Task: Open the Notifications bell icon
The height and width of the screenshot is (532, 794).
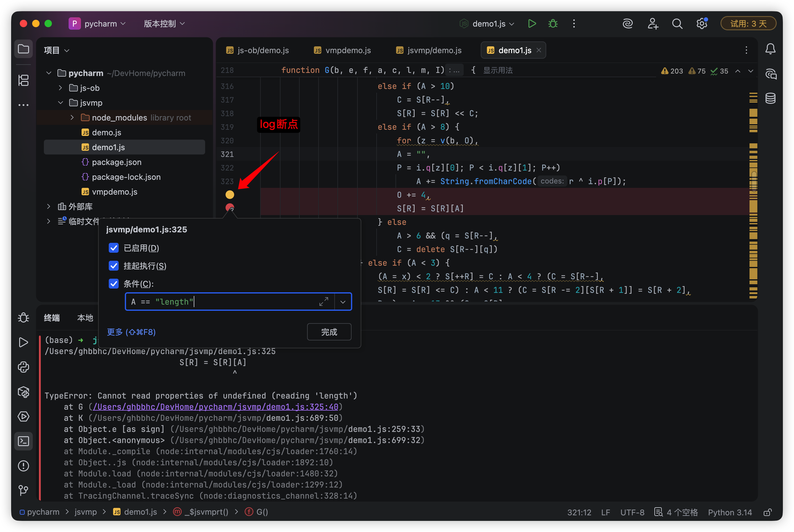Action: click(x=770, y=49)
